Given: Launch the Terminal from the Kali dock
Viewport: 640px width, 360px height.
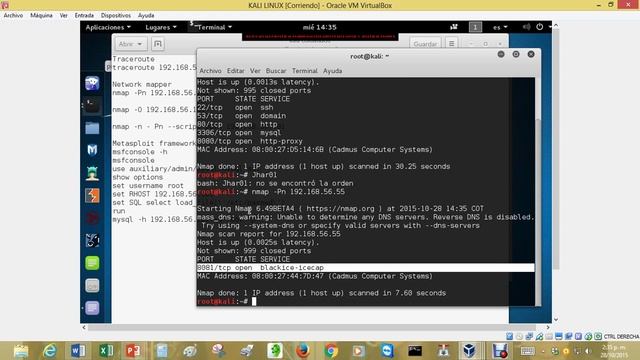Looking at the screenshot, I should (92, 106).
